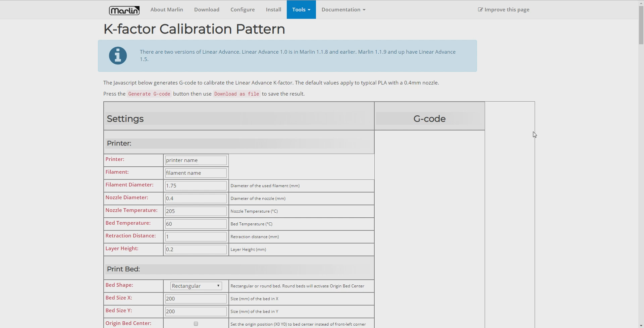Click the Improve this page edit link
Viewport: 644px width, 328px height.
(x=503, y=10)
